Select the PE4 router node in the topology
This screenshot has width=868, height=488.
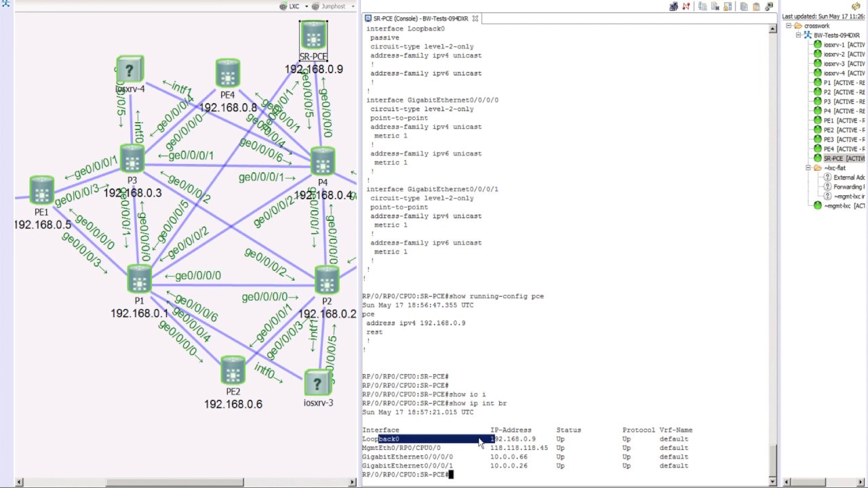(x=228, y=73)
